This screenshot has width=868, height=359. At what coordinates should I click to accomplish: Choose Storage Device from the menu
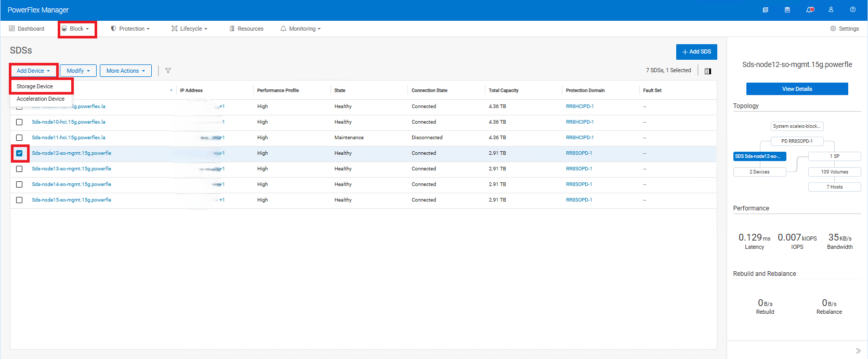tap(35, 86)
